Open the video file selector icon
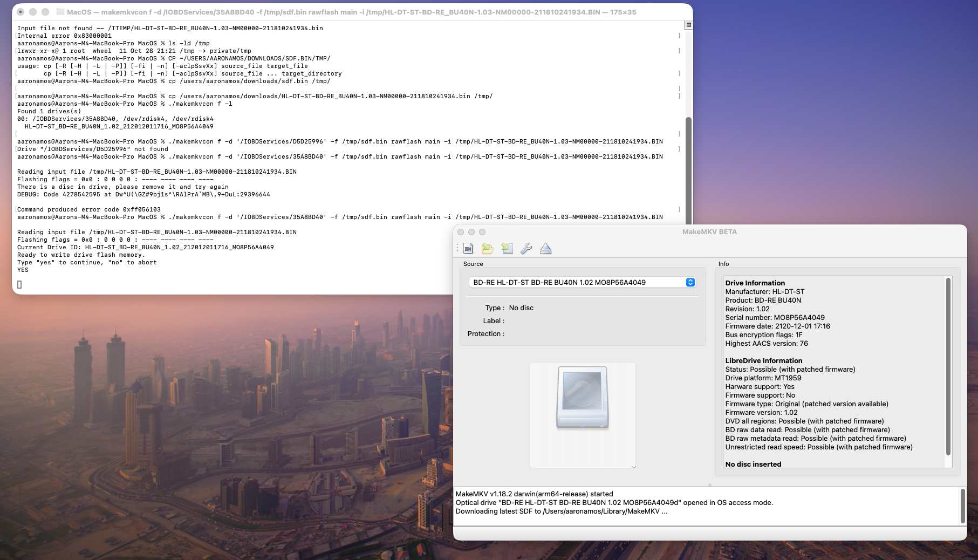 [x=468, y=249]
